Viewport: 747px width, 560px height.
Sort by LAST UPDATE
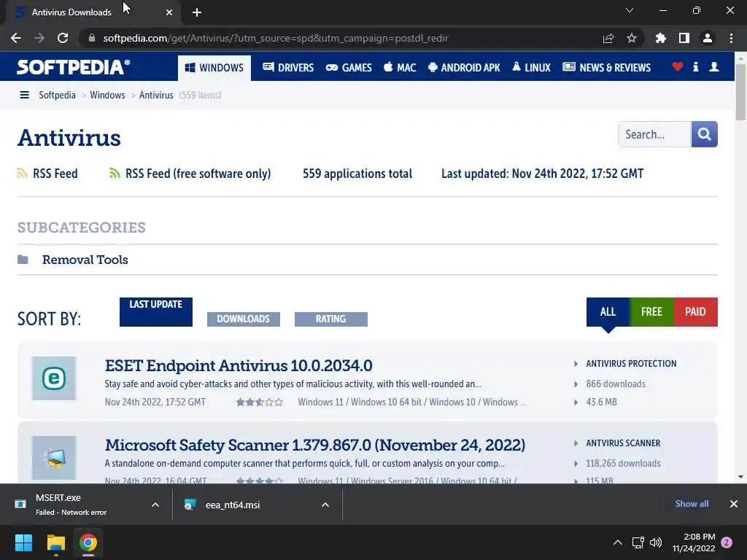(156, 312)
